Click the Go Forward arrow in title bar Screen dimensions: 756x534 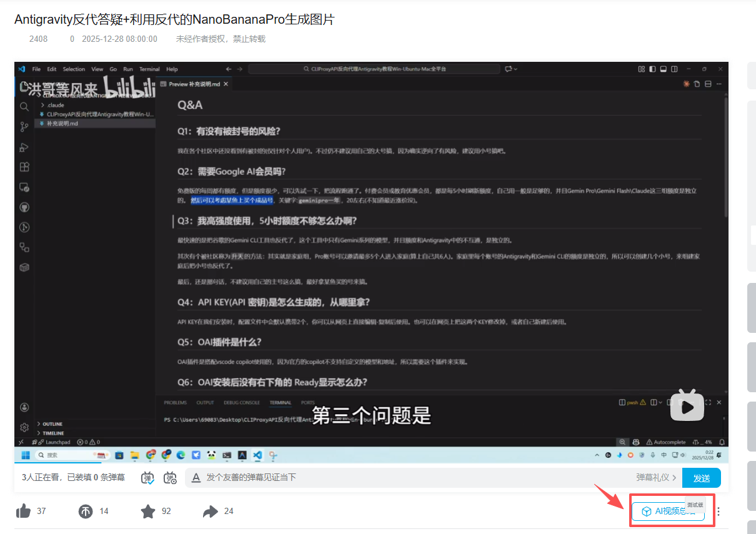240,69
